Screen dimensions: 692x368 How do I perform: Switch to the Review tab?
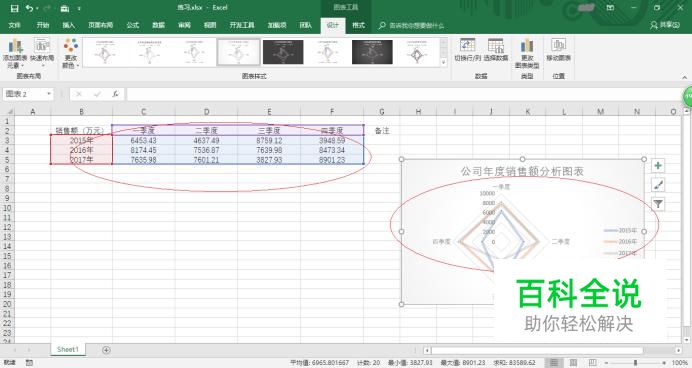click(x=184, y=25)
